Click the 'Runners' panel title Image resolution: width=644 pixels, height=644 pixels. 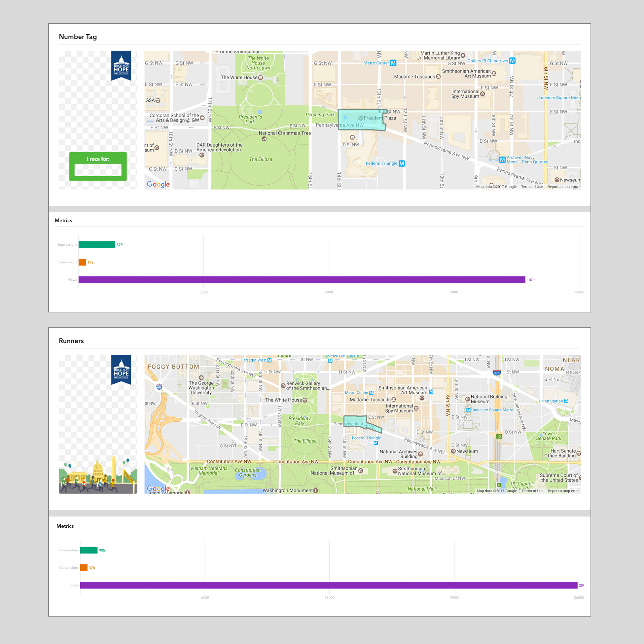click(71, 341)
